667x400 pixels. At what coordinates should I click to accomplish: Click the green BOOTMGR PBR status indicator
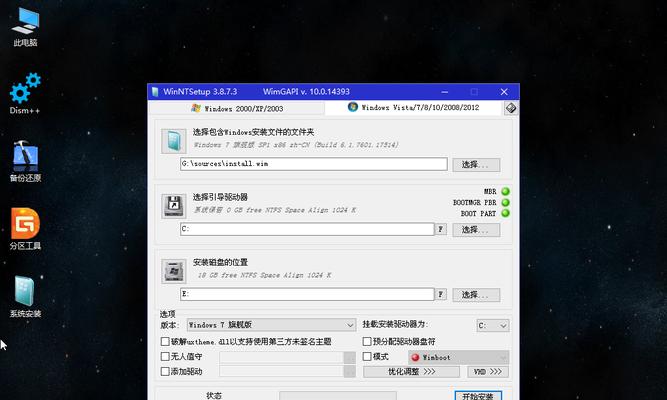[505, 203]
